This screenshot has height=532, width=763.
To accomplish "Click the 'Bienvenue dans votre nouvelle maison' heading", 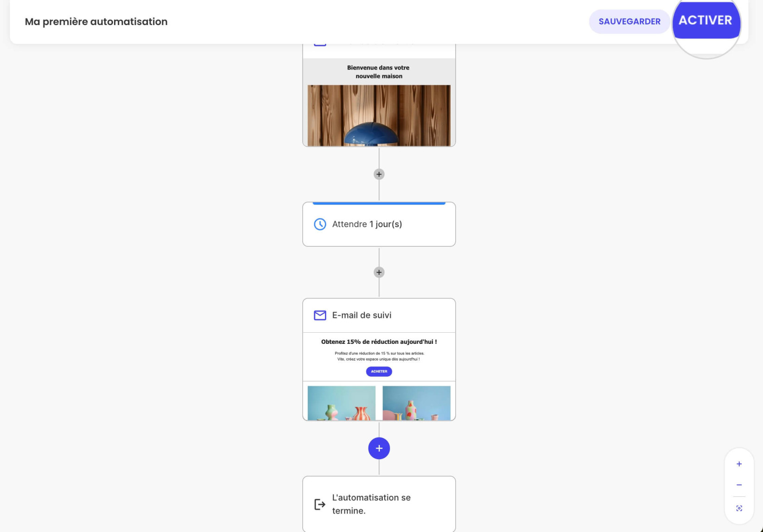I will coord(379,72).
